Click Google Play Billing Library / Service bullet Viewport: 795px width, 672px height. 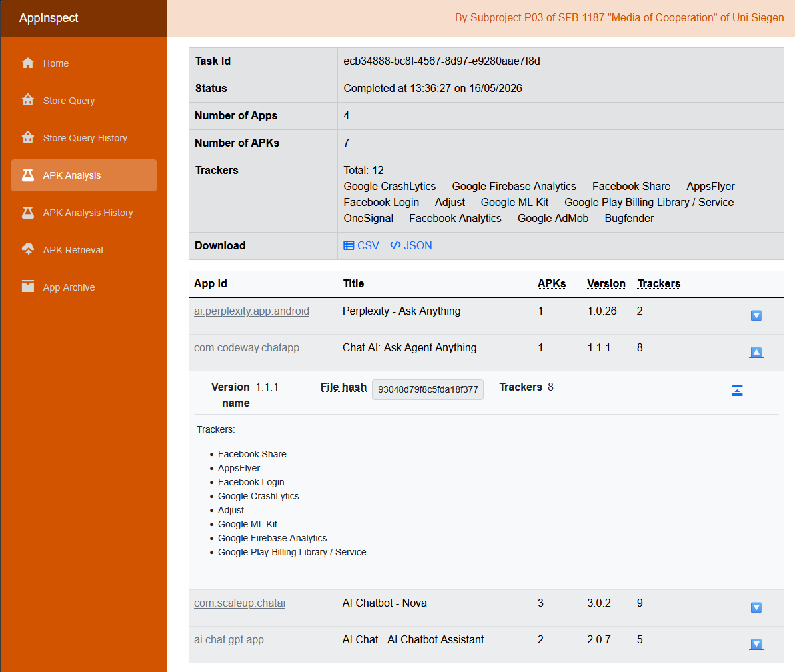tap(292, 552)
